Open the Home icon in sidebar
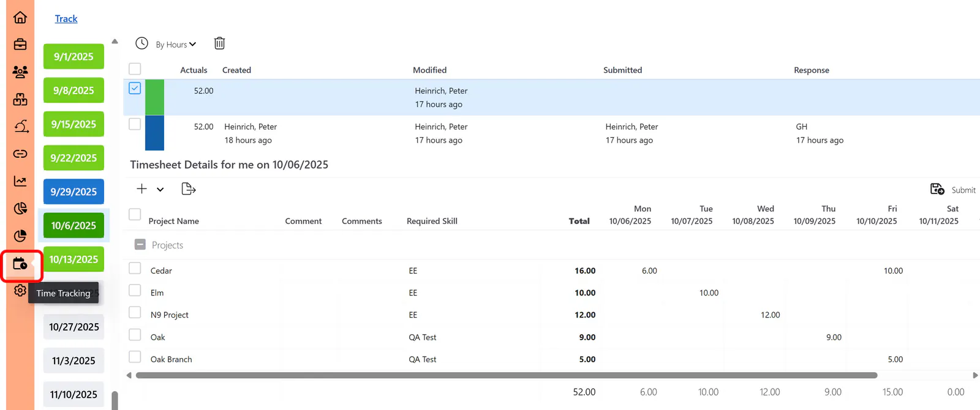The height and width of the screenshot is (410, 980). [20, 17]
